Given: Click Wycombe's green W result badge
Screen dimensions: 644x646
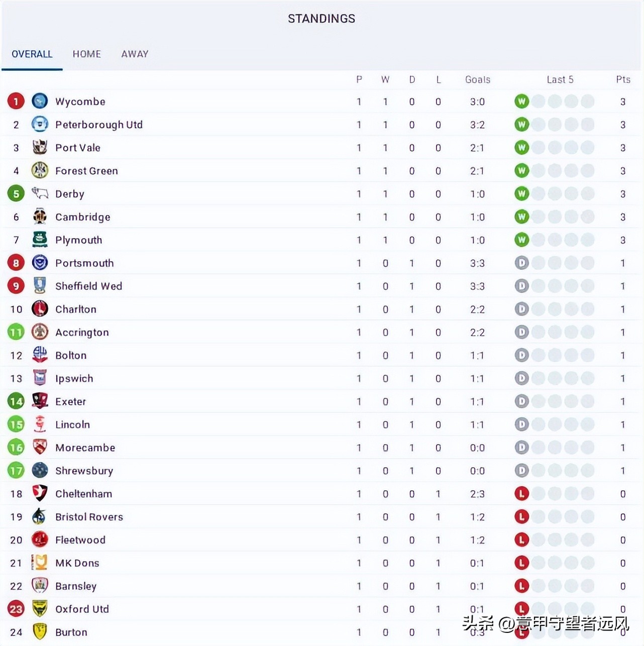Looking at the screenshot, I should (521, 101).
